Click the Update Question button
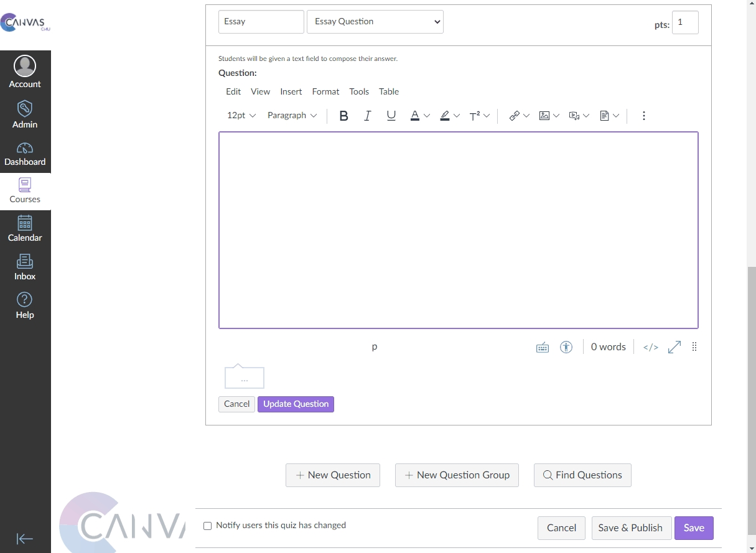 coord(296,404)
